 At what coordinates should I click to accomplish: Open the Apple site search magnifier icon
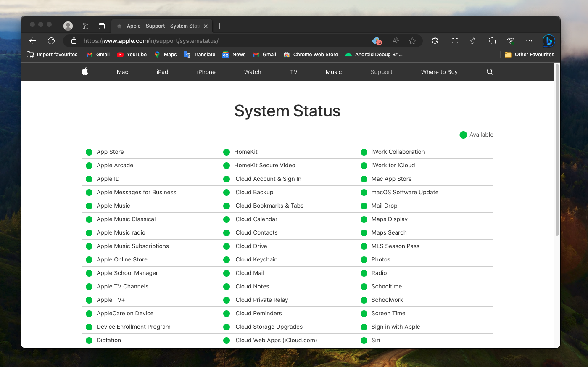[x=490, y=72]
